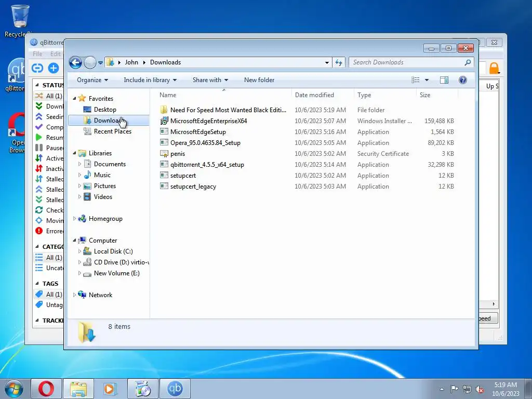532x399 pixels.
Task: Click the muted volume tray icon
Action: pyautogui.click(x=480, y=390)
